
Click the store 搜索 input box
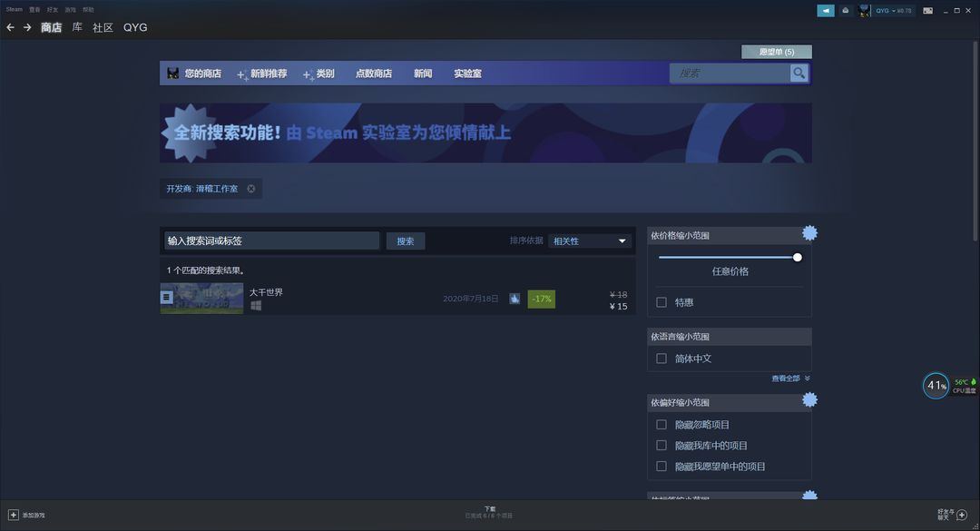click(730, 74)
